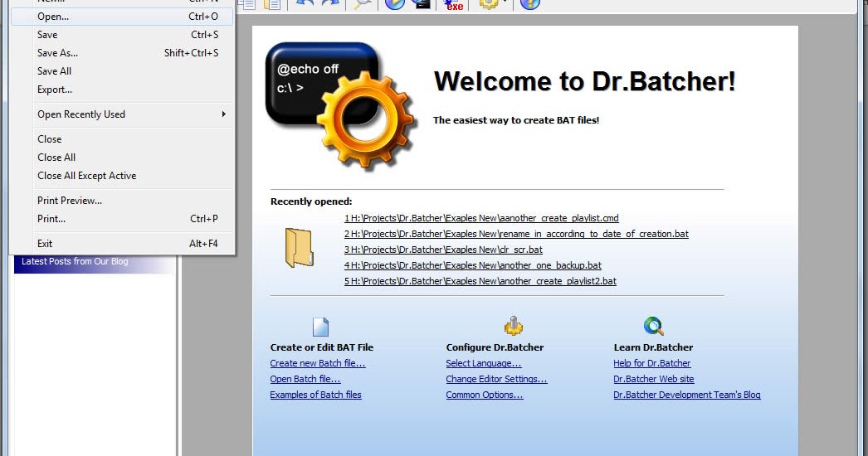
Task: Expand the Open Recently Used submenu
Action: pyautogui.click(x=122, y=114)
